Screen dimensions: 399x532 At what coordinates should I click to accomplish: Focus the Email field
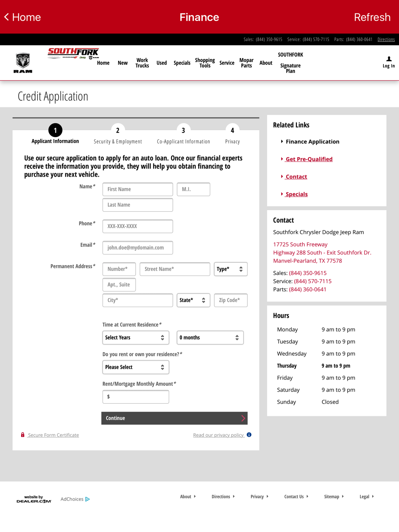tap(138, 248)
